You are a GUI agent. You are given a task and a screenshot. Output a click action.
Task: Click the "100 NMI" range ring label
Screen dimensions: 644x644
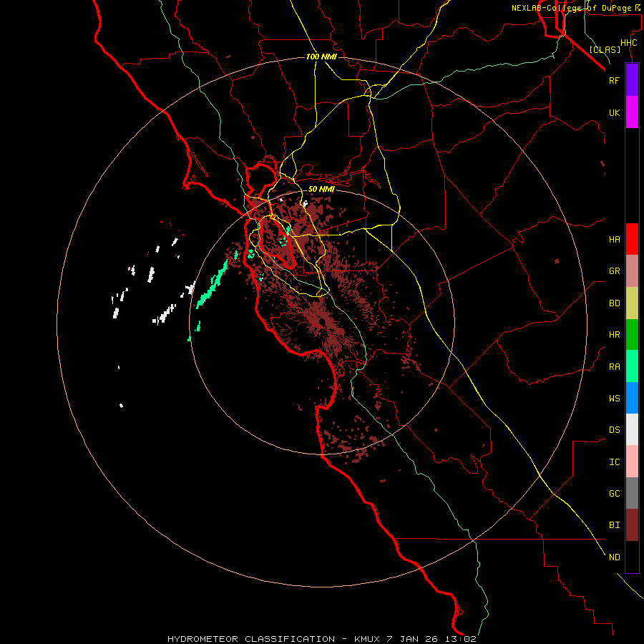pos(321,57)
